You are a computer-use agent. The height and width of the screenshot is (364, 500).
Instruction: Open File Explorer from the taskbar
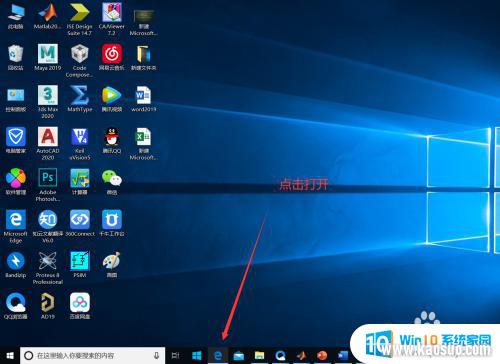[259, 356]
